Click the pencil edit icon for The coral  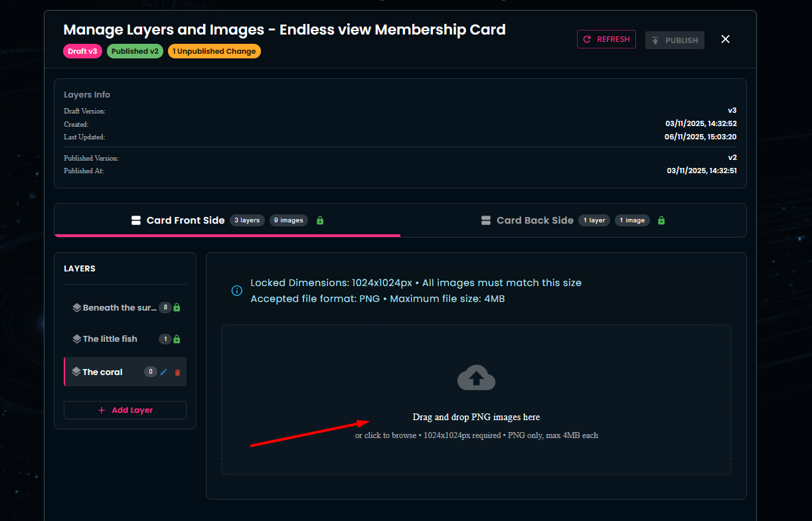(x=164, y=372)
